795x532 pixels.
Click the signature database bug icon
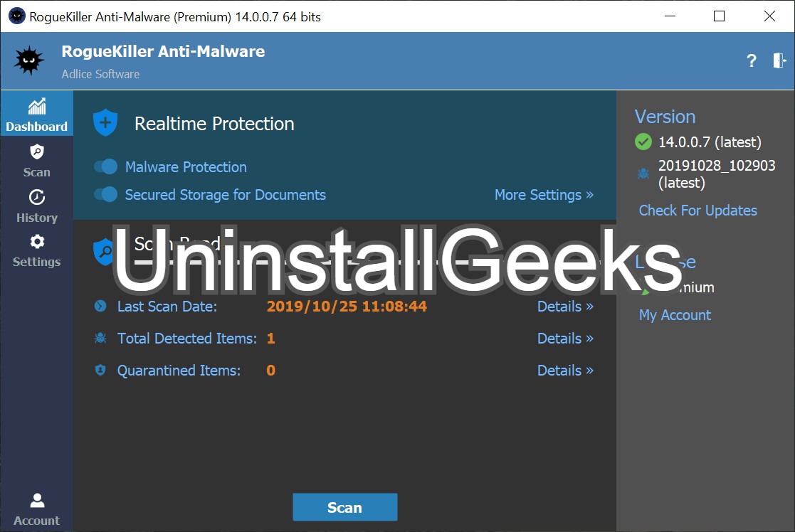(x=643, y=174)
